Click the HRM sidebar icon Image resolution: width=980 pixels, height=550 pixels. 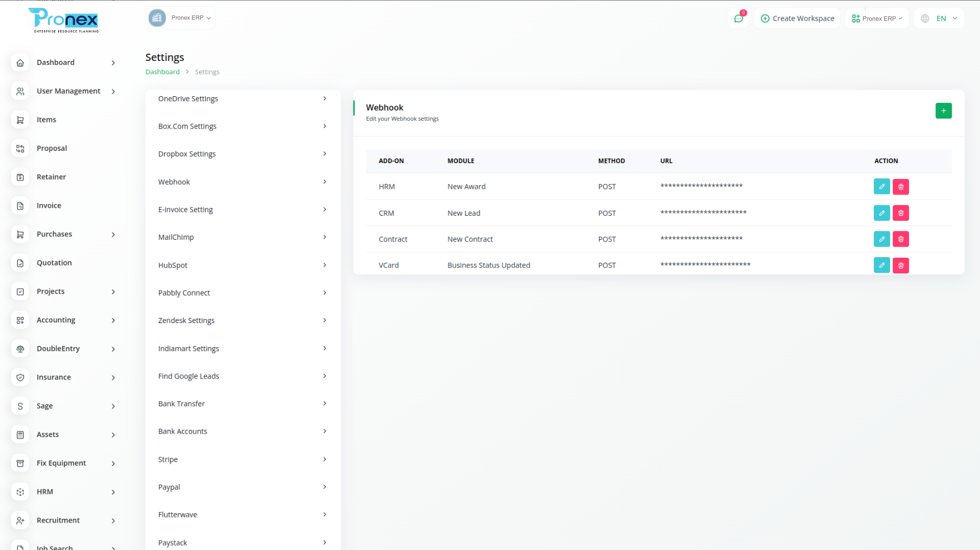[x=20, y=492]
